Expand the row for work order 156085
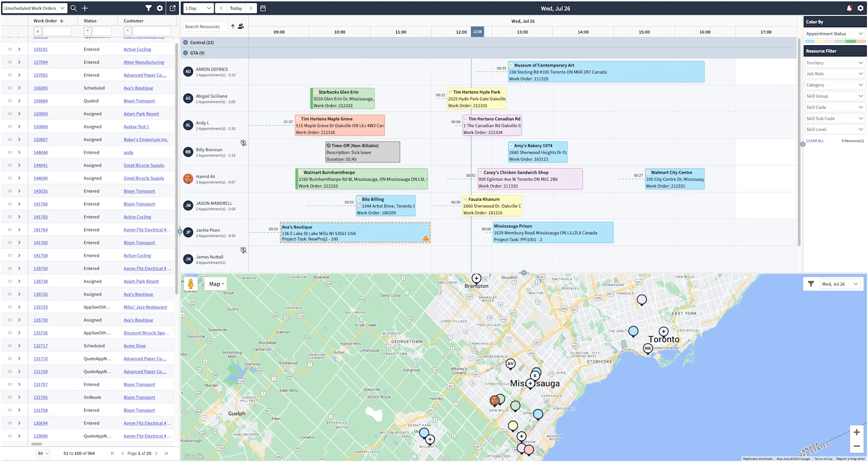The image size is (868, 462). coord(19,88)
